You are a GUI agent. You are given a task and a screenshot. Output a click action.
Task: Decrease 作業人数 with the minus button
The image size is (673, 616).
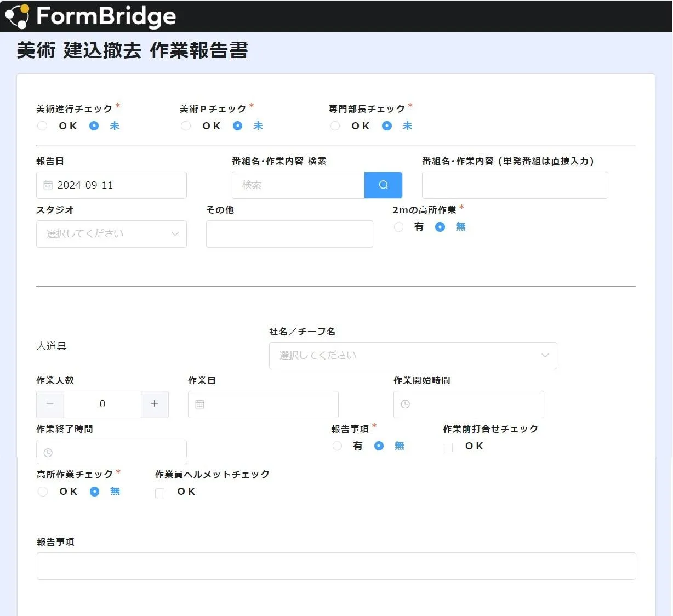click(x=50, y=404)
